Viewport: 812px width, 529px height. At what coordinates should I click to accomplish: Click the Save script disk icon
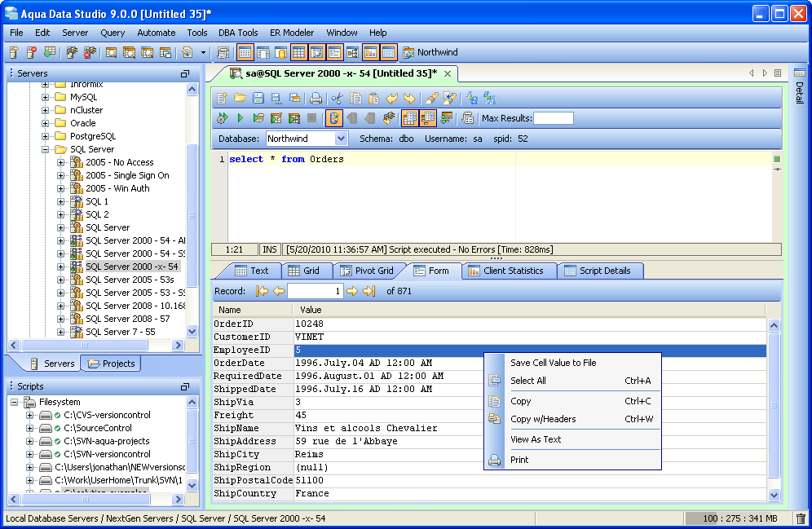pyautogui.click(x=258, y=98)
